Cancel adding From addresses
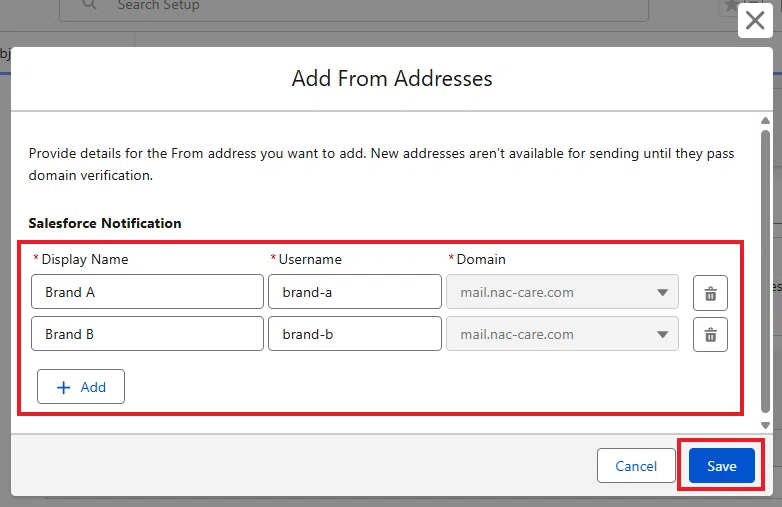Image resolution: width=782 pixels, height=507 pixels. point(636,466)
